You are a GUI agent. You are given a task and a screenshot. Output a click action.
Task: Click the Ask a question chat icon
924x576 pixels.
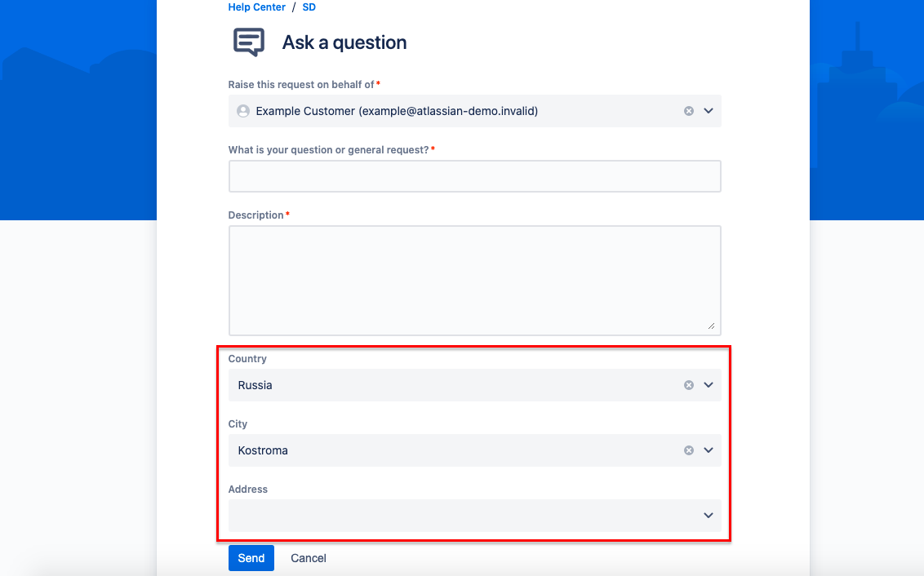pos(249,42)
